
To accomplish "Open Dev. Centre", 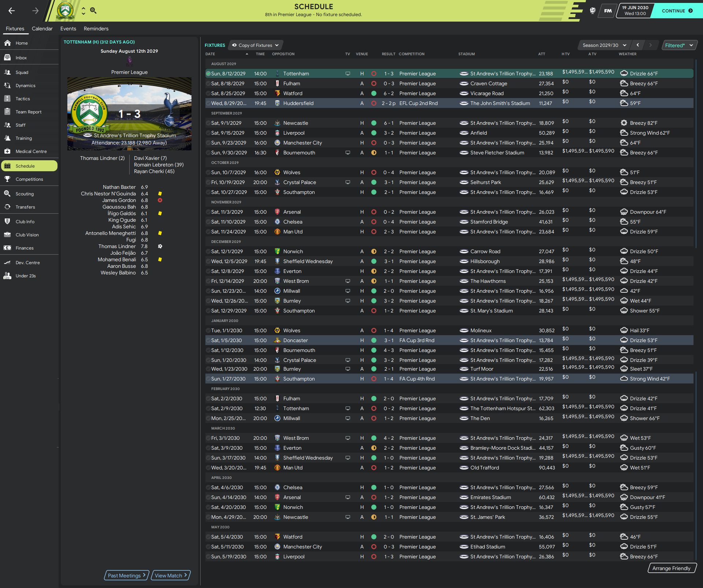I will pos(29,262).
